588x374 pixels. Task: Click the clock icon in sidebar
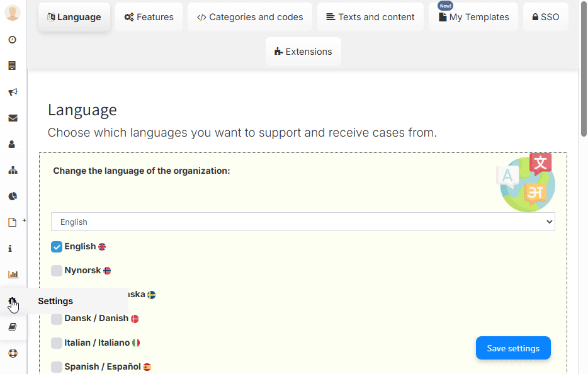coord(13,40)
